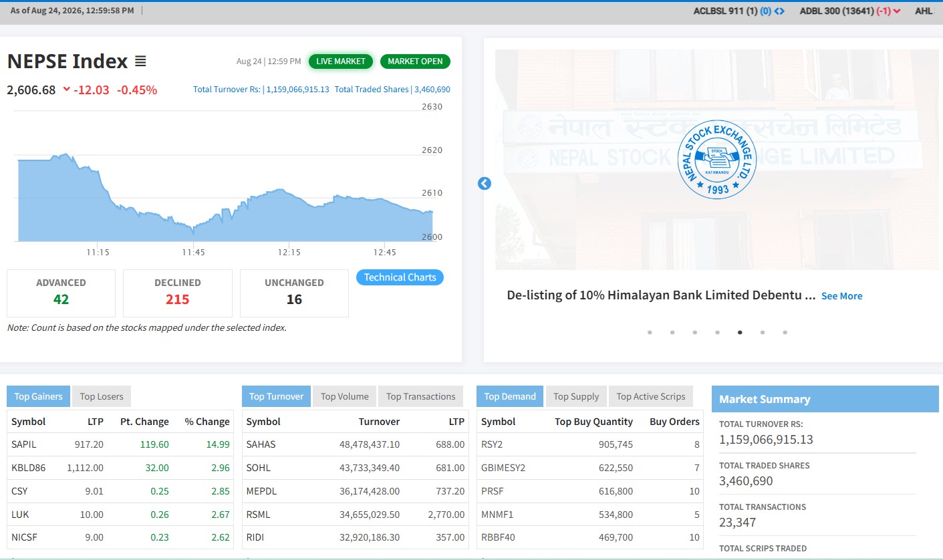Open the CSY symbol
Viewport: 943px width, 560px height.
point(20,491)
